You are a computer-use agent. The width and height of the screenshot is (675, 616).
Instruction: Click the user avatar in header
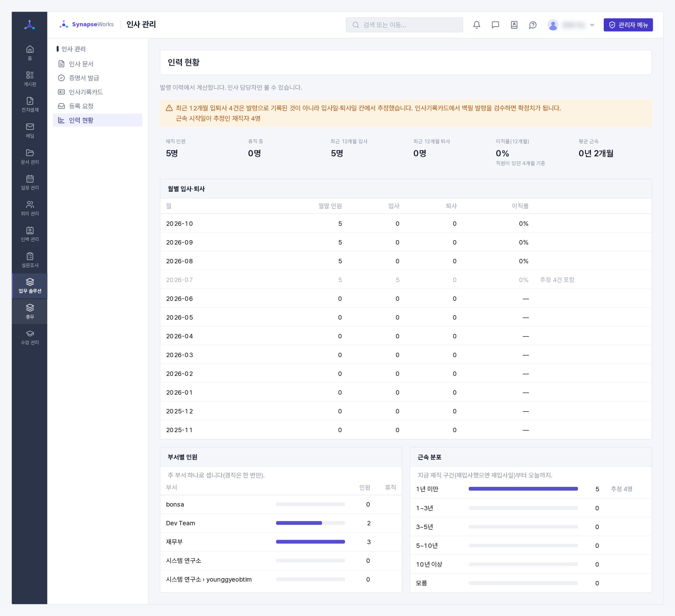tap(553, 25)
